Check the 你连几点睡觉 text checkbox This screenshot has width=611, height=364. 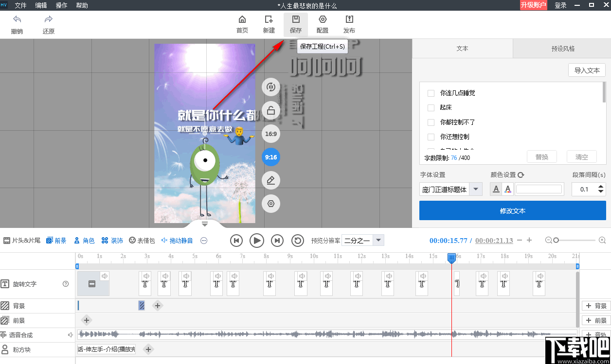coord(431,93)
